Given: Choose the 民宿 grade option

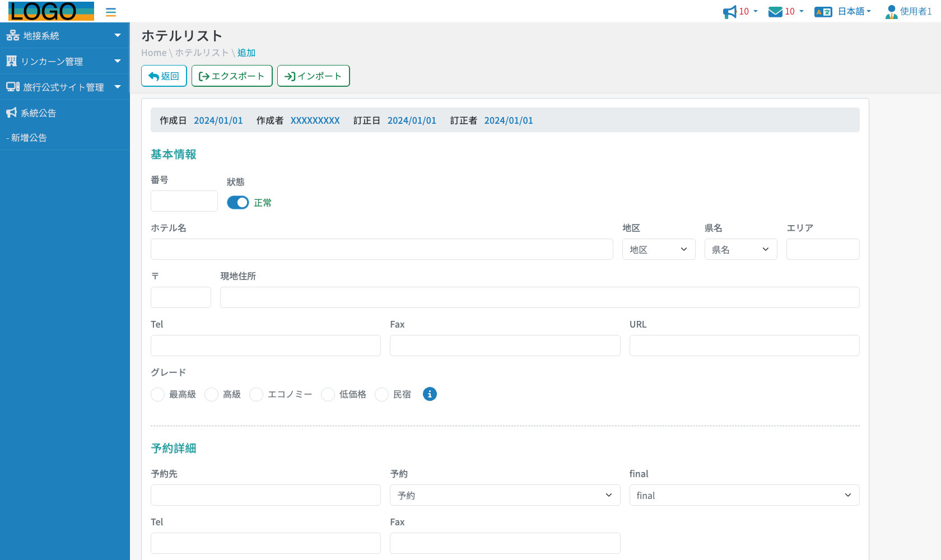Looking at the screenshot, I should pos(381,394).
